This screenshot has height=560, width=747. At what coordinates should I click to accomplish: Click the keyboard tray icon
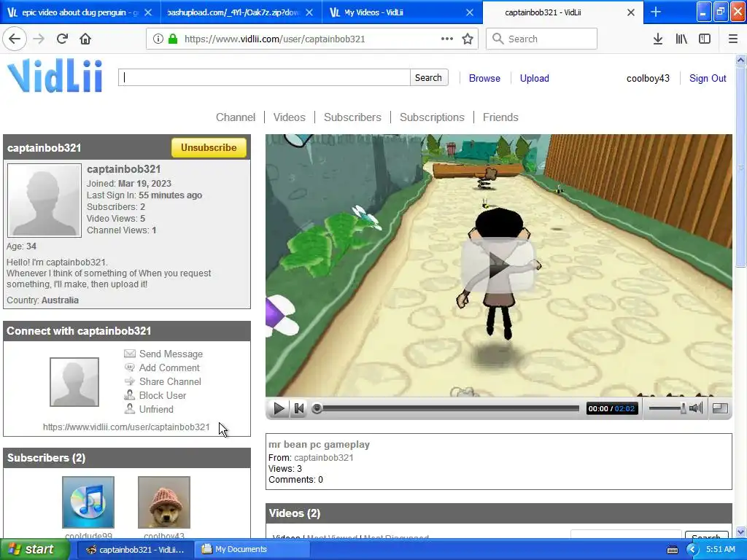pos(673,550)
